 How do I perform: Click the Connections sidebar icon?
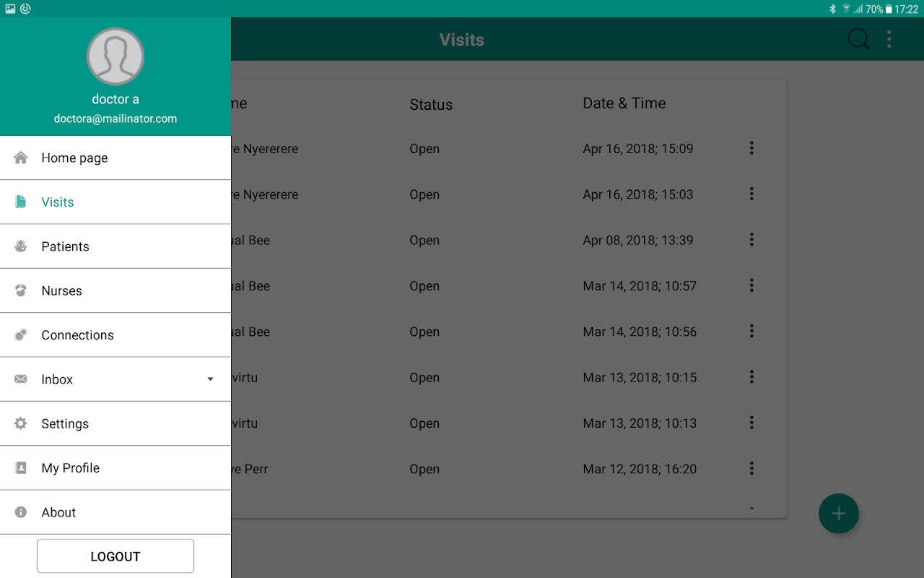(x=21, y=335)
